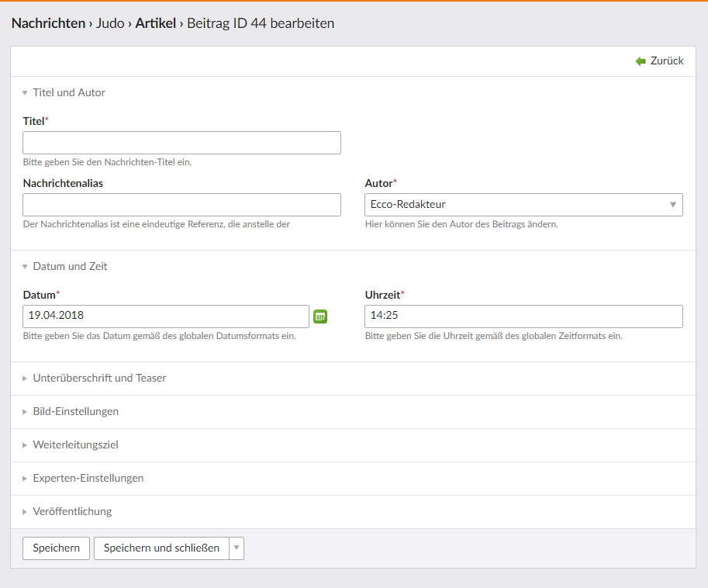
Task: Expand the Veröffentlichung section
Action: [x=72, y=512]
